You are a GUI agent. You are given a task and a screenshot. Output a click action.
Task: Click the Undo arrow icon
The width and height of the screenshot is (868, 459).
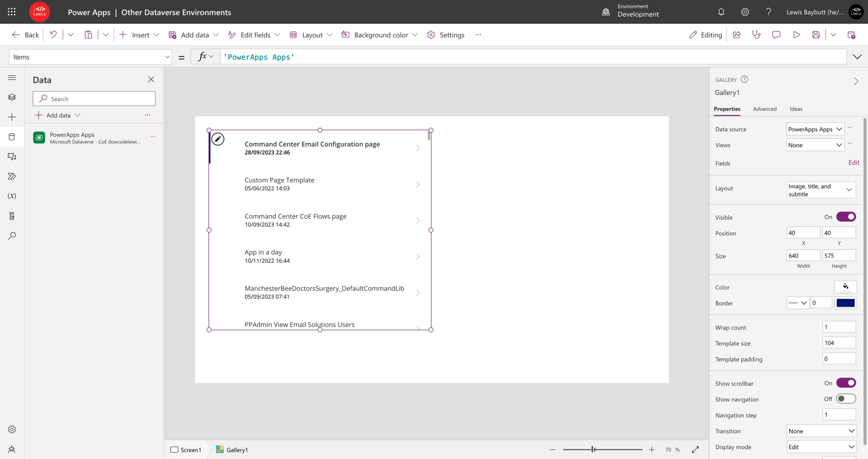tap(53, 35)
